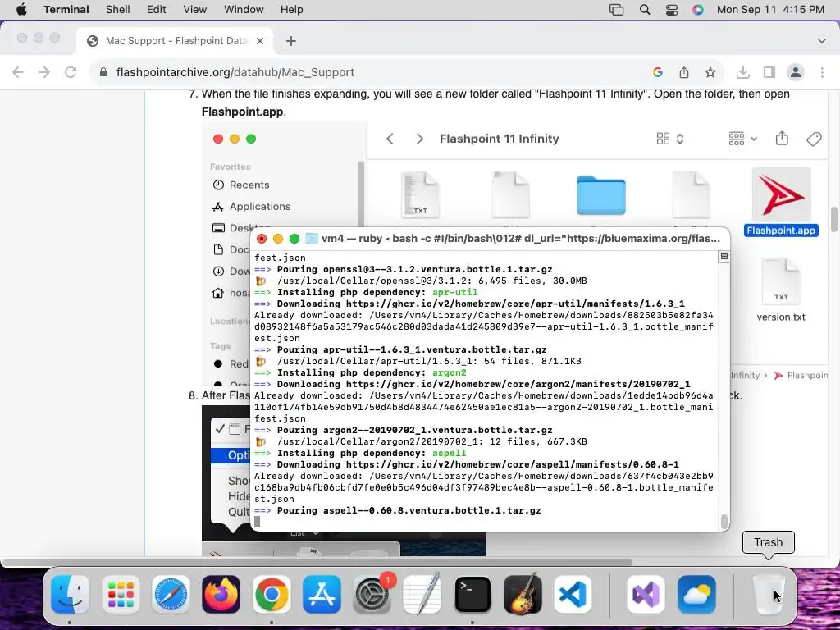Open a new Chrome tab
The width and height of the screenshot is (840, 630).
[x=291, y=41]
